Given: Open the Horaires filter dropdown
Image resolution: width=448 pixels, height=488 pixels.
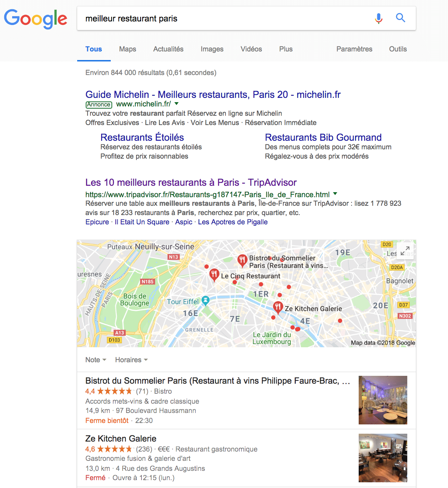Looking at the screenshot, I should tap(131, 360).
